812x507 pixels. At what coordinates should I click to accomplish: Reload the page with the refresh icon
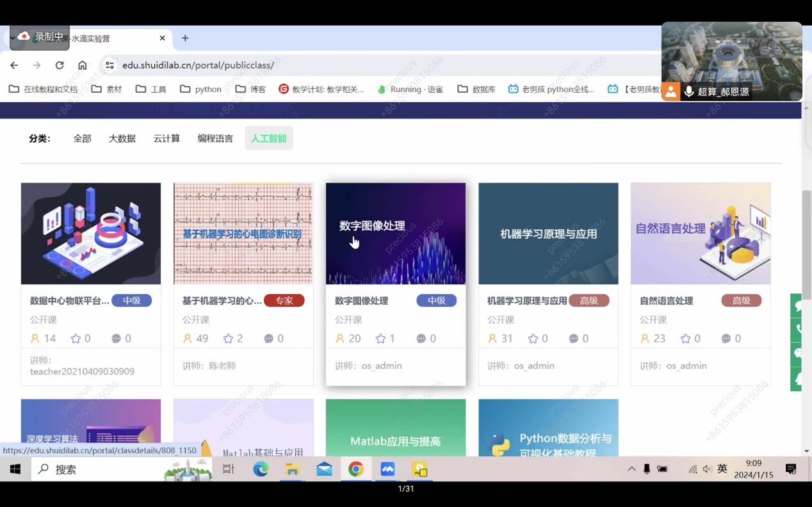pyautogui.click(x=60, y=65)
